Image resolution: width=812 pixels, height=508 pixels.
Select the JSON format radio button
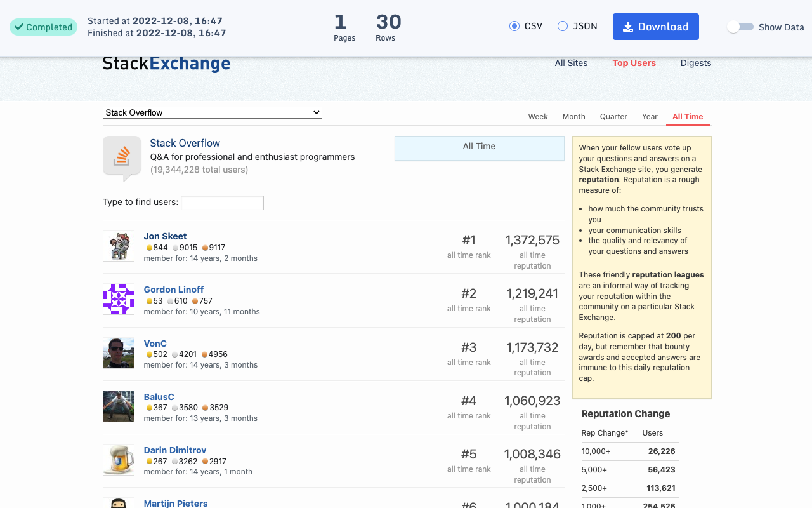pyautogui.click(x=563, y=26)
